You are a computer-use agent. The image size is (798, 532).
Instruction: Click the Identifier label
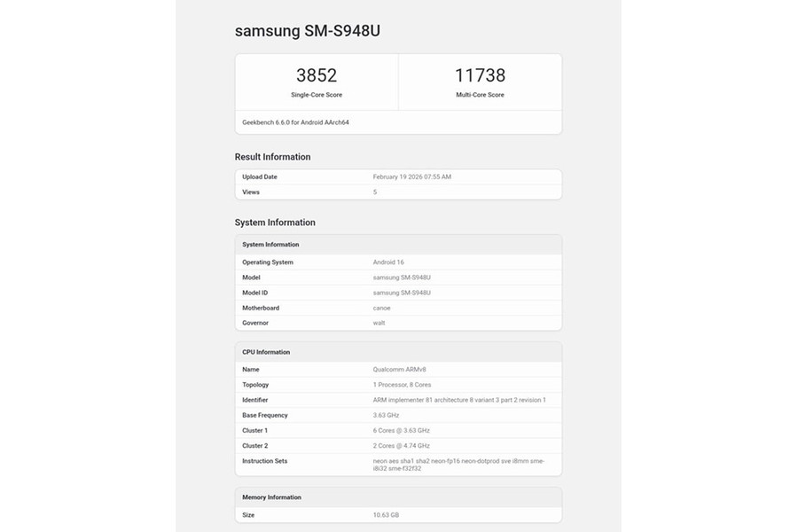[x=255, y=400]
